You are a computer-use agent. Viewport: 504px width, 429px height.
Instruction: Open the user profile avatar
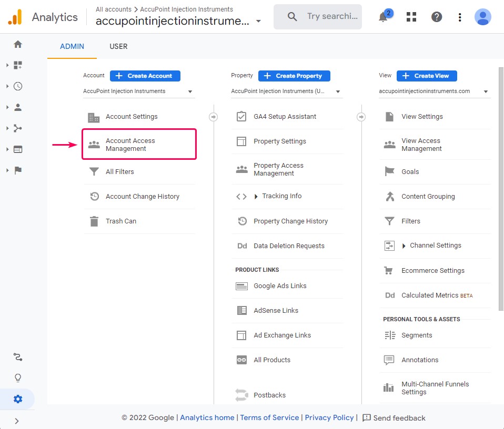coord(482,17)
